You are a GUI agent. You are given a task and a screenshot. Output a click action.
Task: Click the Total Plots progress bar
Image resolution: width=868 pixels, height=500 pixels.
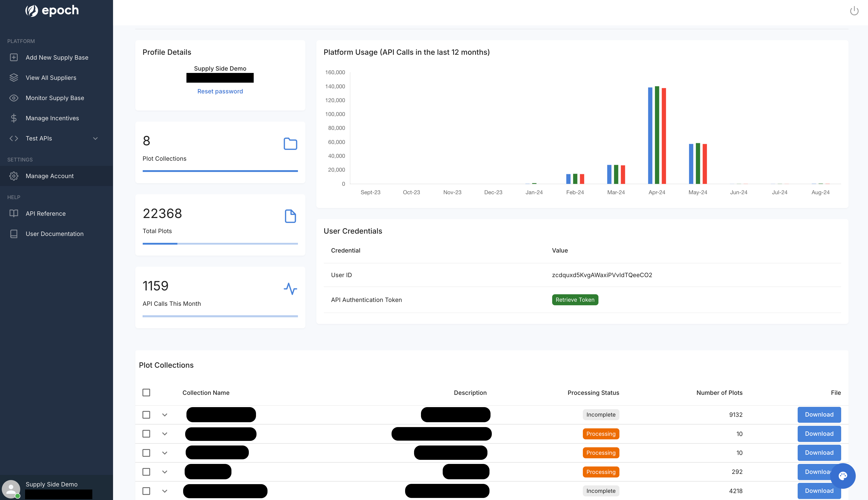coord(220,244)
